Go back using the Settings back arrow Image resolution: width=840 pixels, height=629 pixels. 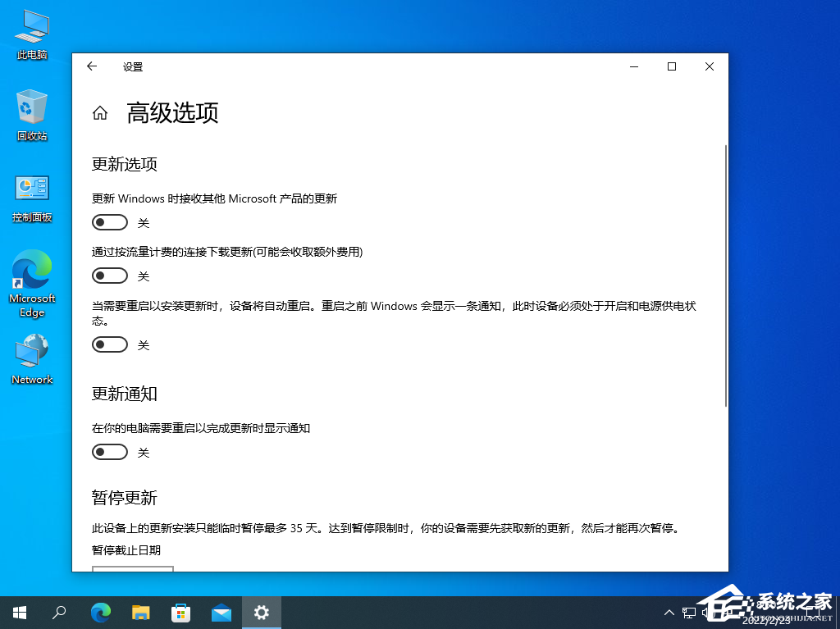point(91,66)
